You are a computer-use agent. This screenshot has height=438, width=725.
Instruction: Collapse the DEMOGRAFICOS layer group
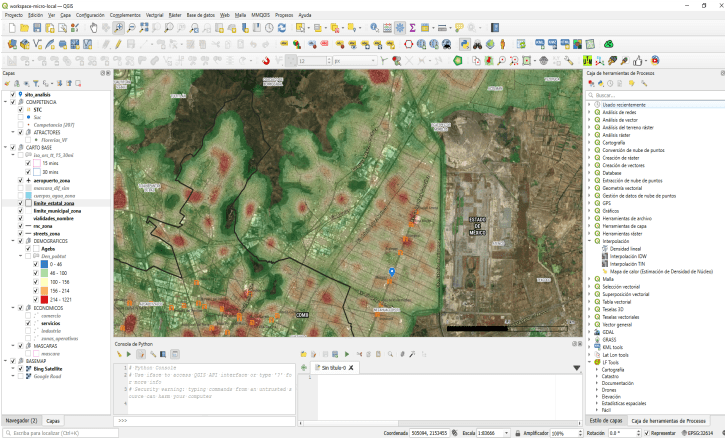13,241
